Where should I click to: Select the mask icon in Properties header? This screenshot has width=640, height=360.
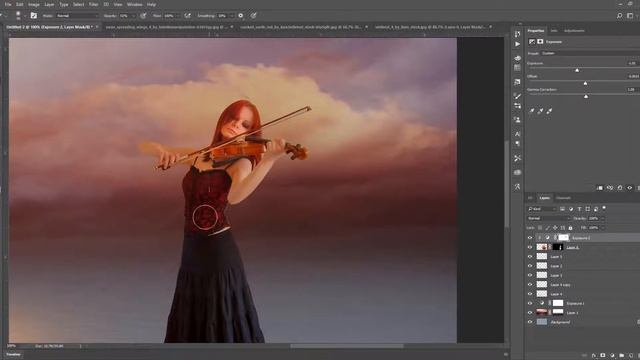tap(540, 42)
